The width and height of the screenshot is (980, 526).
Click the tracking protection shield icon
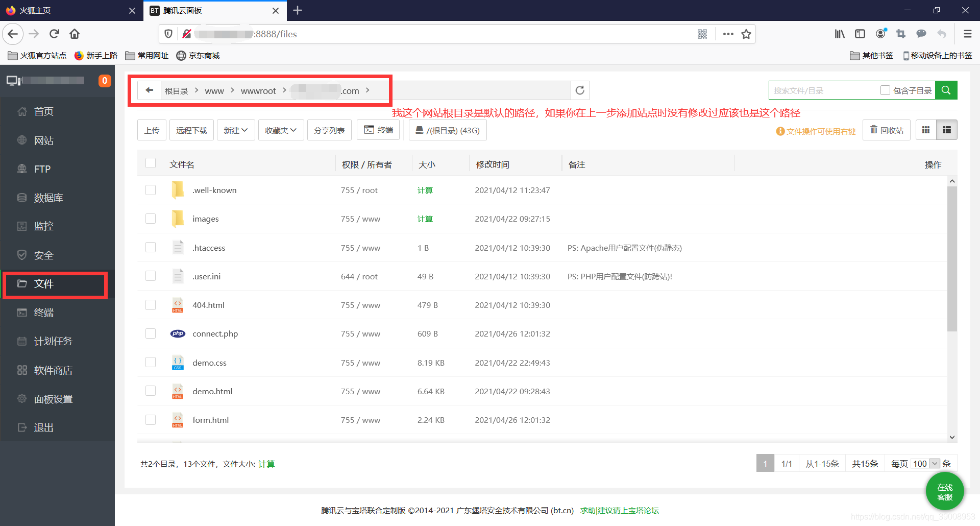[x=168, y=34]
